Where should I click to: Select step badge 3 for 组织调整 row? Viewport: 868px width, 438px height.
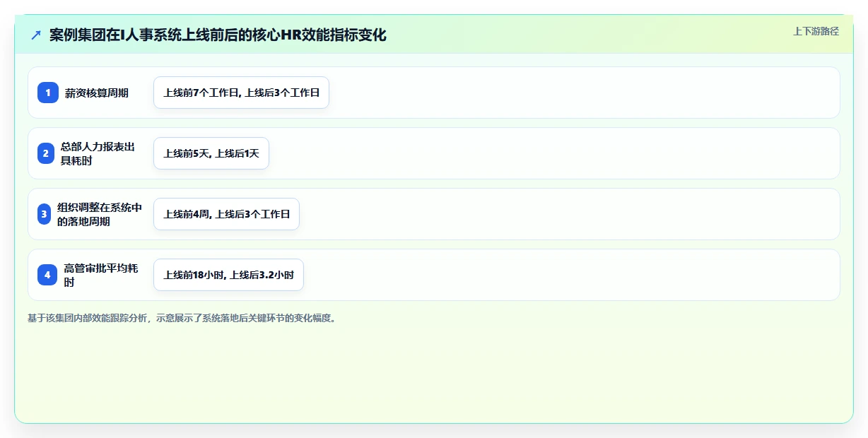pos(44,214)
